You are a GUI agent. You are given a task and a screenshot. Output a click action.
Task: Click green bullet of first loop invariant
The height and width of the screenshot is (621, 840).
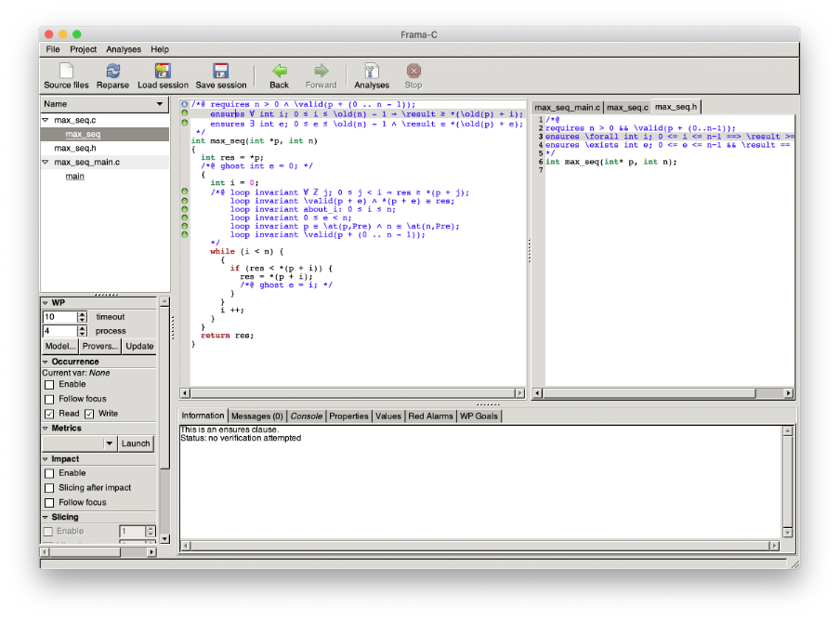(184, 192)
